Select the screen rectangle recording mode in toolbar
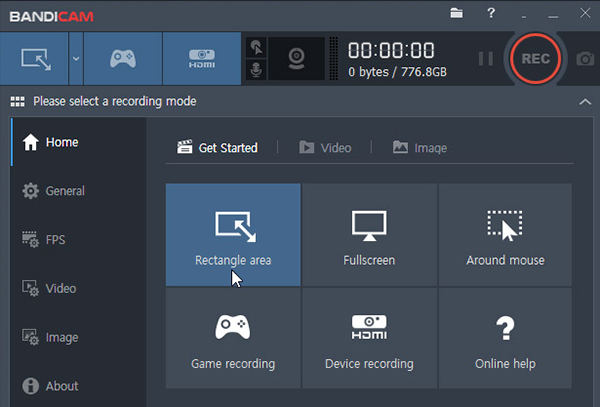 click(x=33, y=58)
